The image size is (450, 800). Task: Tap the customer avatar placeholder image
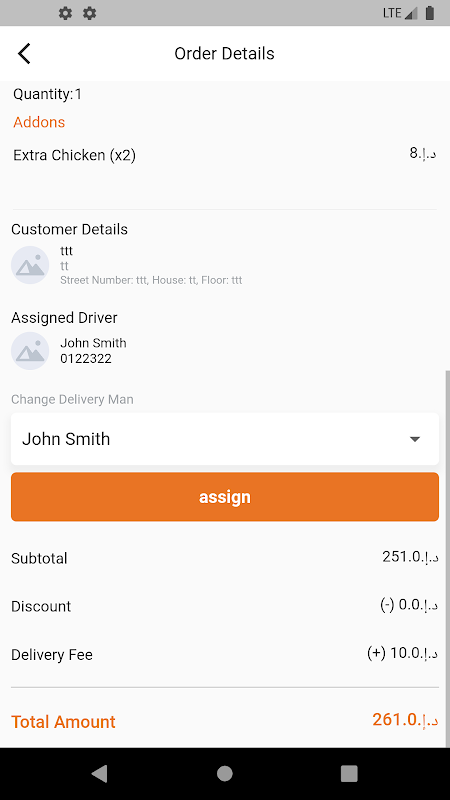click(30, 265)
